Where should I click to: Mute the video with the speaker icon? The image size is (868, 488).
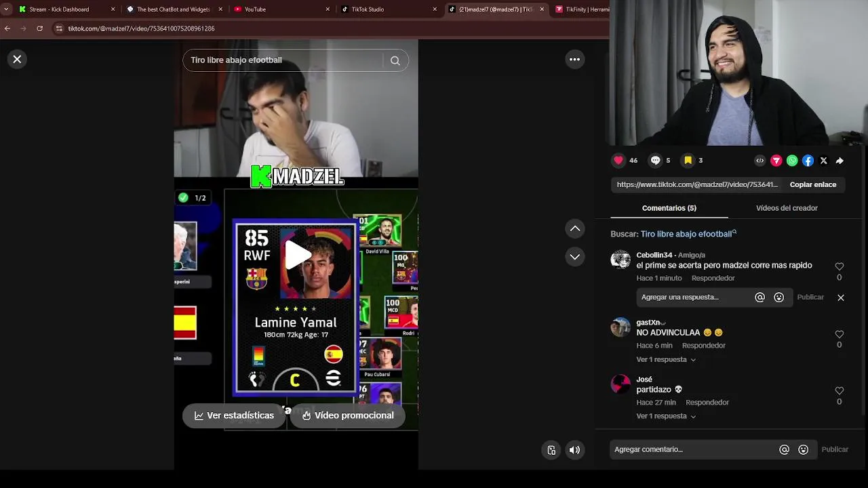574,450
